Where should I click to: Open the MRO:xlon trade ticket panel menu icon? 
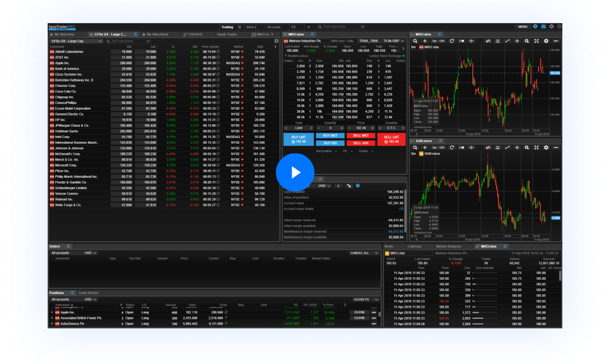pyautogui.click(x=313, y=34)
